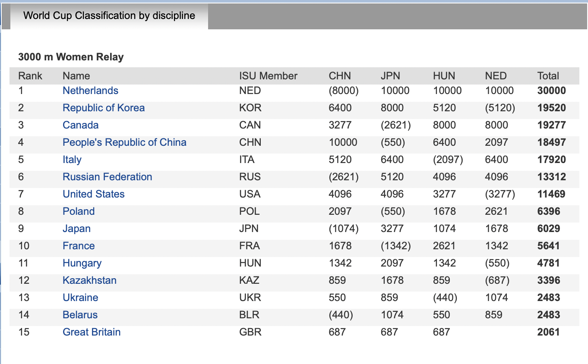Click the Belarus team link
Screen dimensions: 588x364
click(x=80, y=315)
